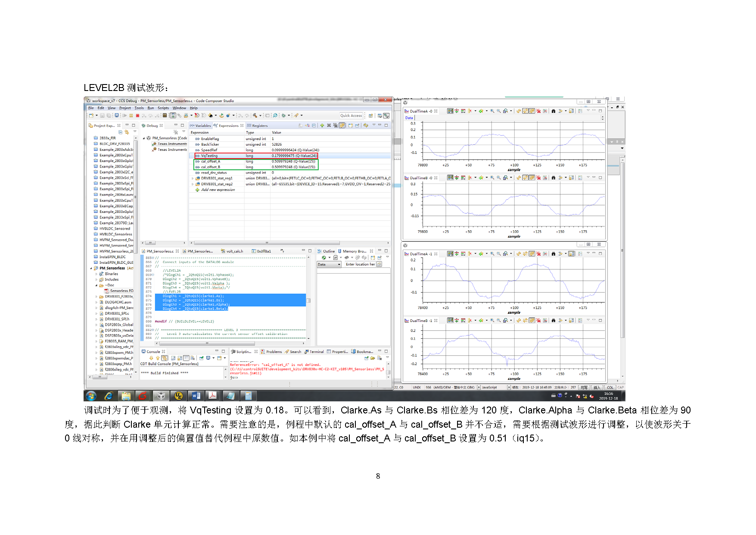
Task: Open Windows Explorer folder from taskbar
Action: [x=126, y=396]
